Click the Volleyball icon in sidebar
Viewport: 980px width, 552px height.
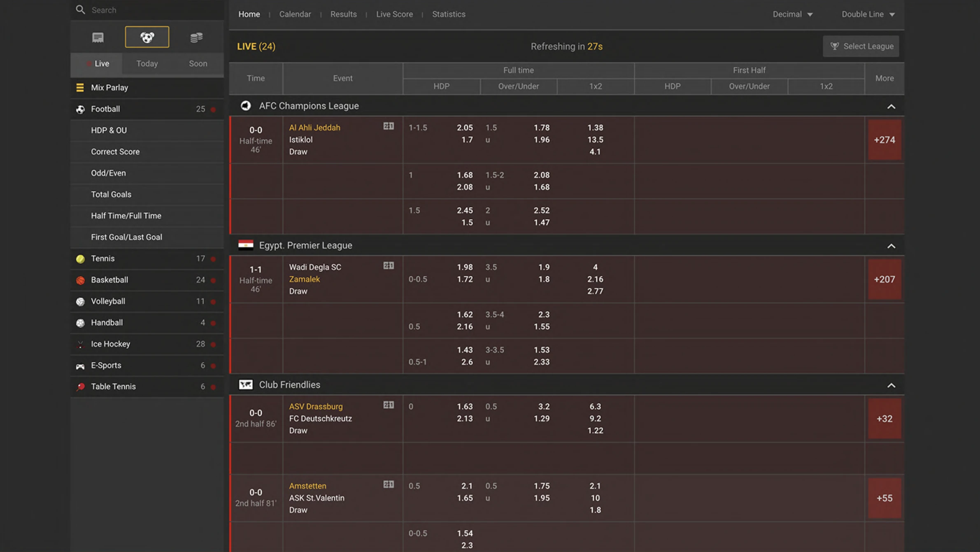[x=80, y=302]
